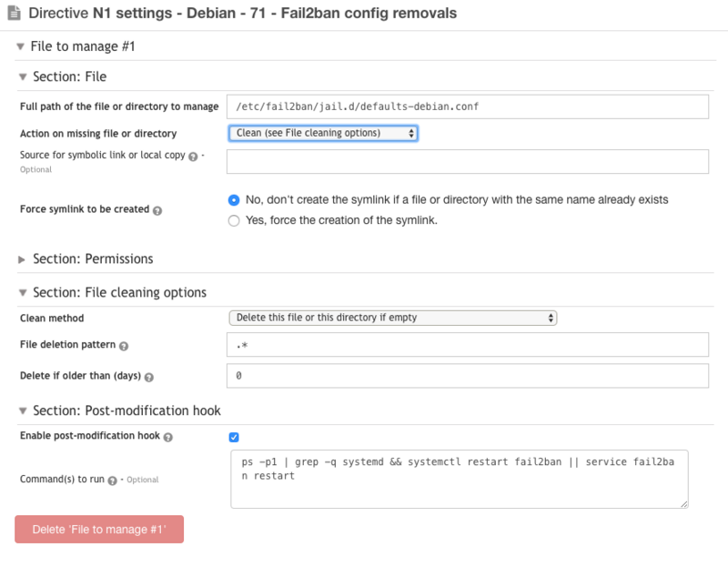Open help icon next to Delete if older than
Image resolution: width=728 pixels, height=567 pixels.
pos(149,377)
